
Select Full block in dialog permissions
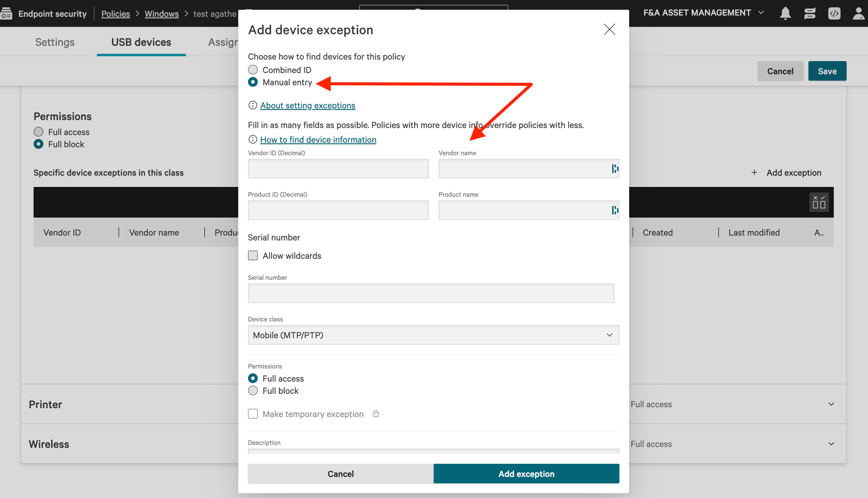(253, 391)
